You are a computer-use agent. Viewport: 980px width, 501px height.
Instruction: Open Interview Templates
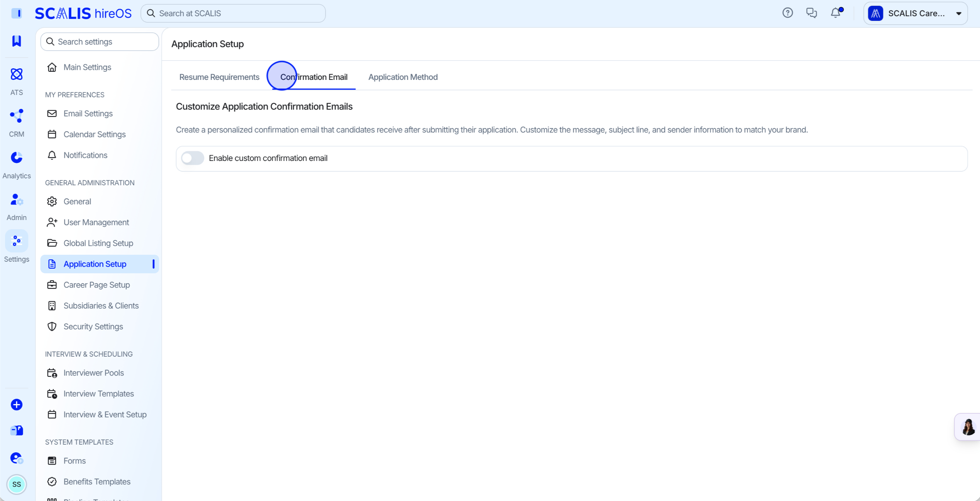tap(100, 394)
